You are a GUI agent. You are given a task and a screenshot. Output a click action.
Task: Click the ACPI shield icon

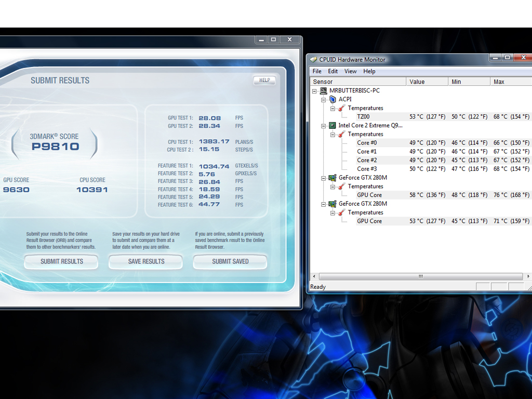[x=333, y=99]
